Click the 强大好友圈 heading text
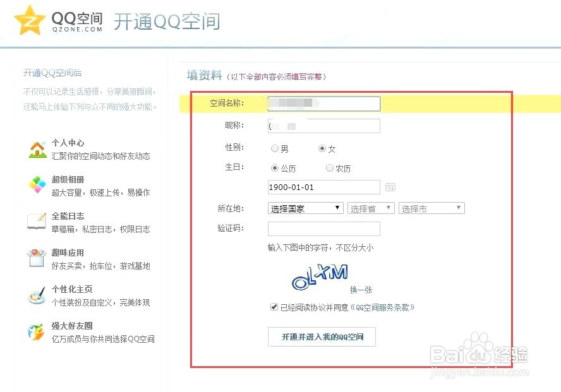The width and height of the screenshot is (561, 392). [72, 326]
